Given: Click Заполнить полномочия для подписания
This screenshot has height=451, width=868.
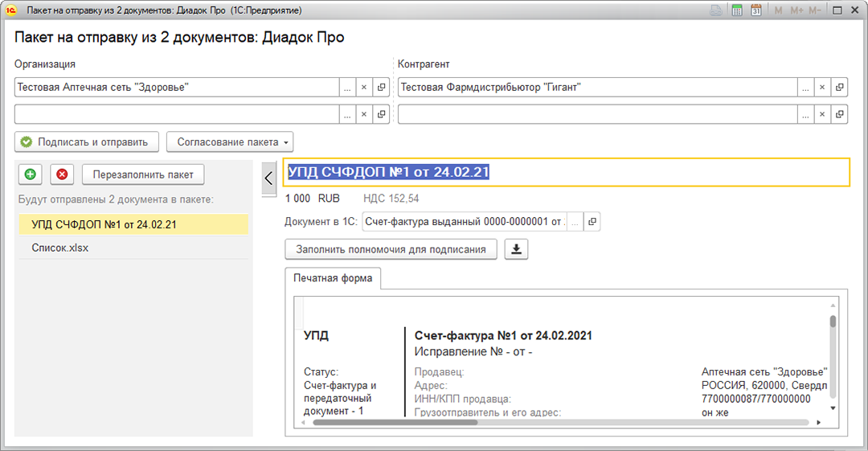Looking at the screenshot, I should [391, 249].
